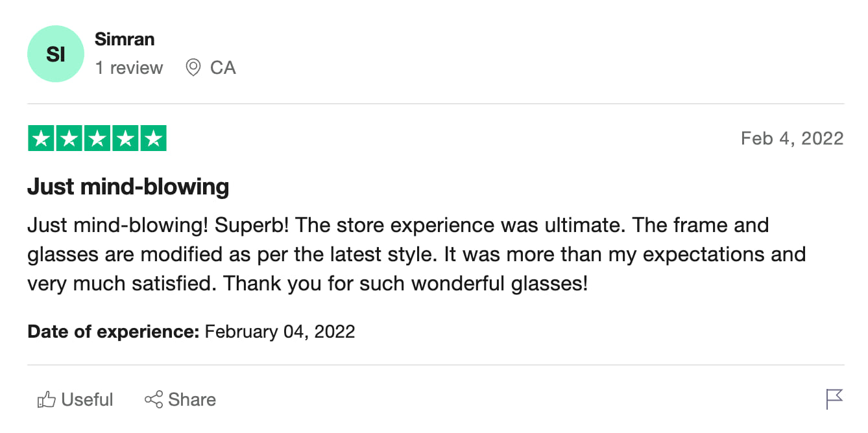868x433 pixels.
Task: Click the "Date of experience:" label
Action: pyautogui.click(x=113, y=332)
